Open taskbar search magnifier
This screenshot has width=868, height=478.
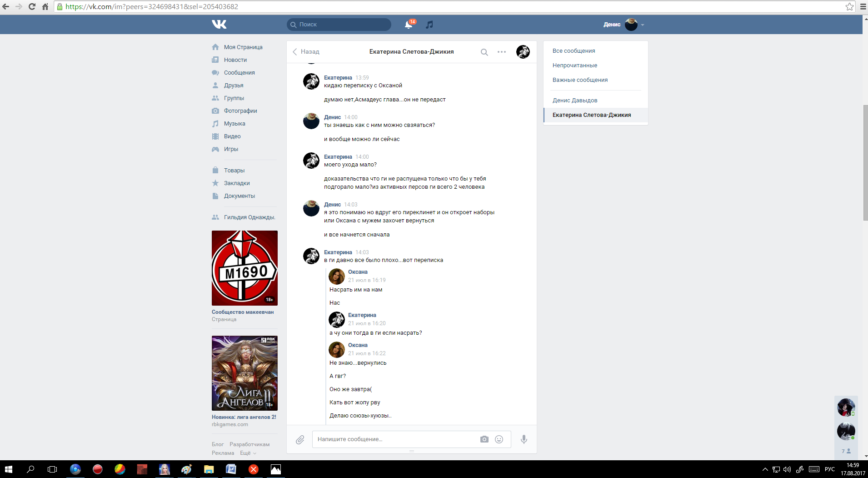pyautogui.click(x=30, y=469)
